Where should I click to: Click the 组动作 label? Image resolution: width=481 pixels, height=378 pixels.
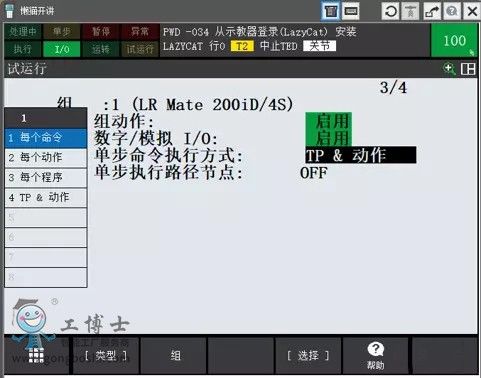coord(123,121)
